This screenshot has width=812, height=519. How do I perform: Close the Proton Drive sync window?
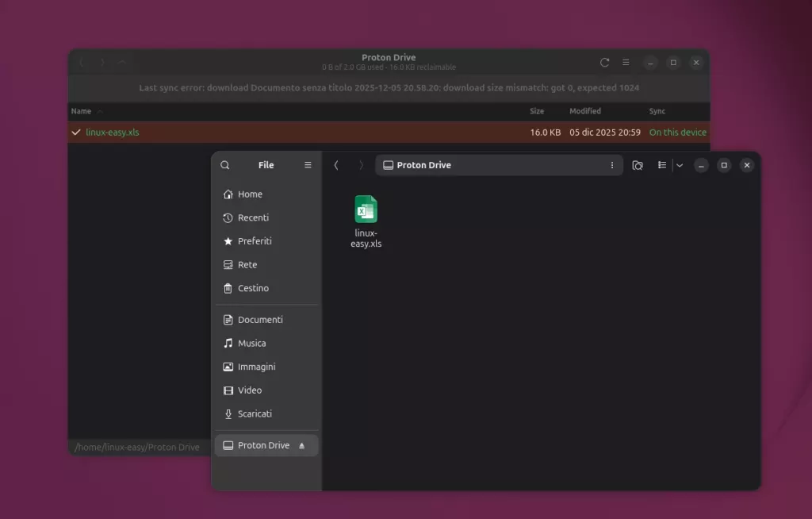696,62
